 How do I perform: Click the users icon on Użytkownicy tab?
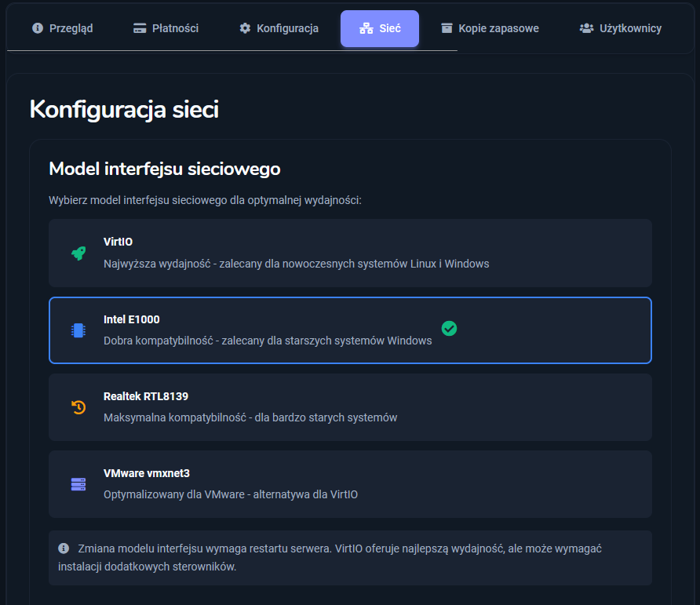click(586, 28)
